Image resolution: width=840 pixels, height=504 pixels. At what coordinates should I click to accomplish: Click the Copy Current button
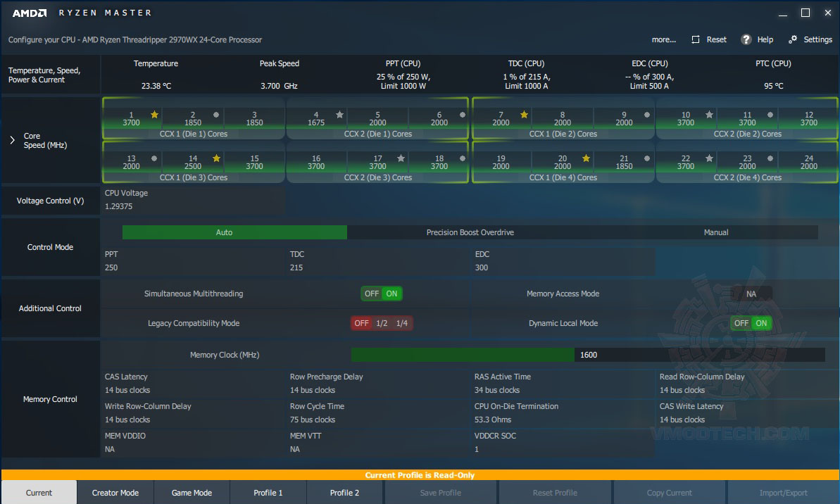[669, 492]
